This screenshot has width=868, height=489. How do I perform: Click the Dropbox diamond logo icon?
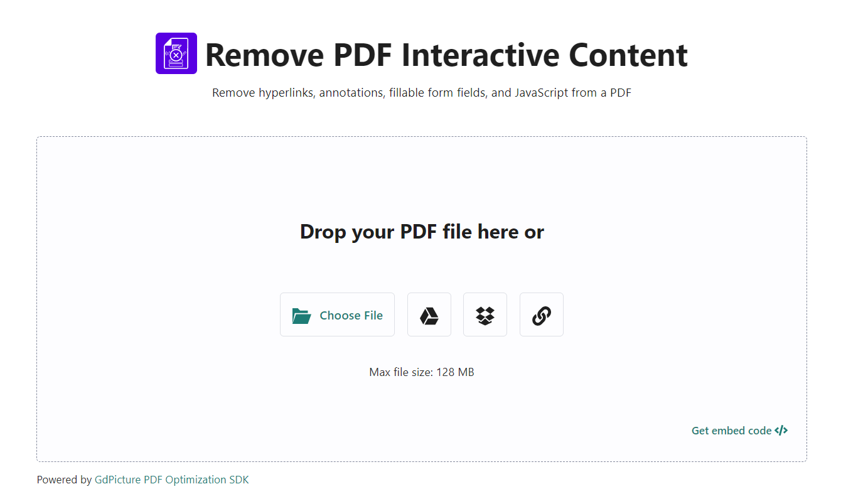tap(485, 314)
